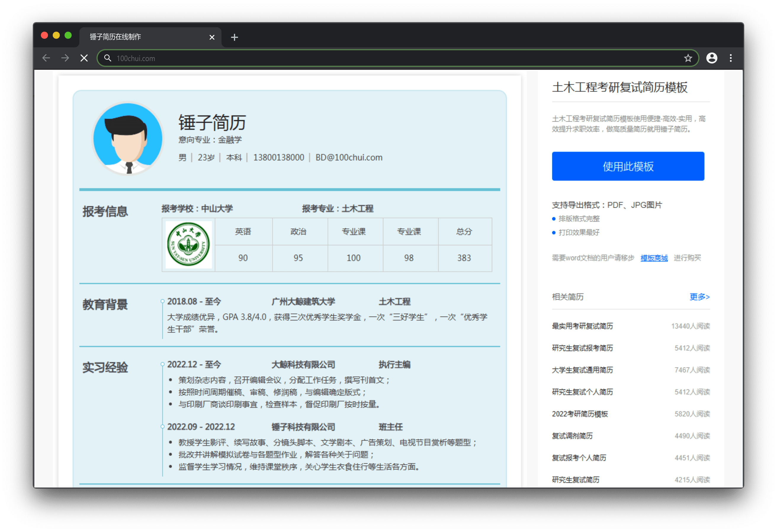Image resolution: width=777 pixels, height=532 pixels.
Task: Click the email BD@100chui.com
Action: point(349,157)
